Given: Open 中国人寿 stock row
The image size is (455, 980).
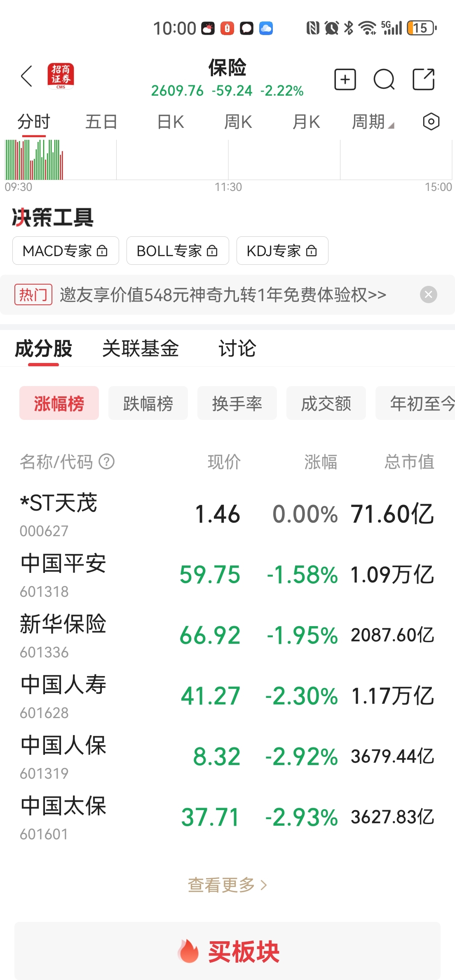Looking at the screenshot, I should [x=227, y=696].
